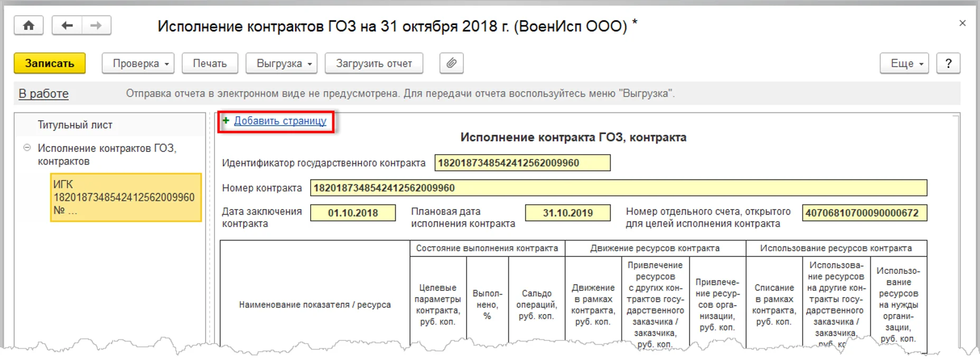Click the Наименование показателя / ресурса header
This screenshot has height=361, width=980.
(315, 305)
